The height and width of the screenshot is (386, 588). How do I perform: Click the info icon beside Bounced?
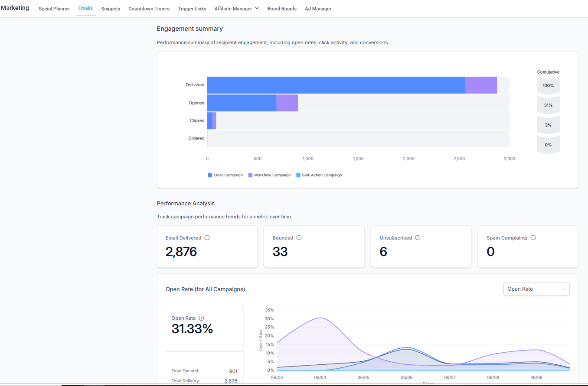click(299, 237)
